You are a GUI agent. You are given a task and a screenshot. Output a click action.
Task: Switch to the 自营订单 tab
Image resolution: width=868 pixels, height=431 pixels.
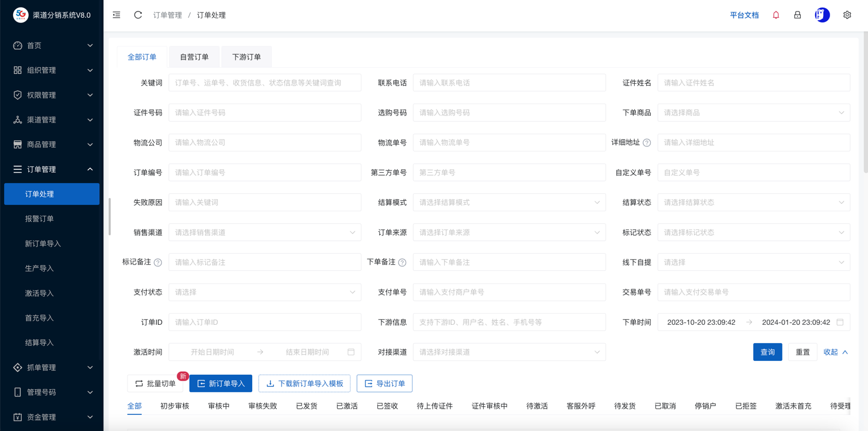(194, 57)
